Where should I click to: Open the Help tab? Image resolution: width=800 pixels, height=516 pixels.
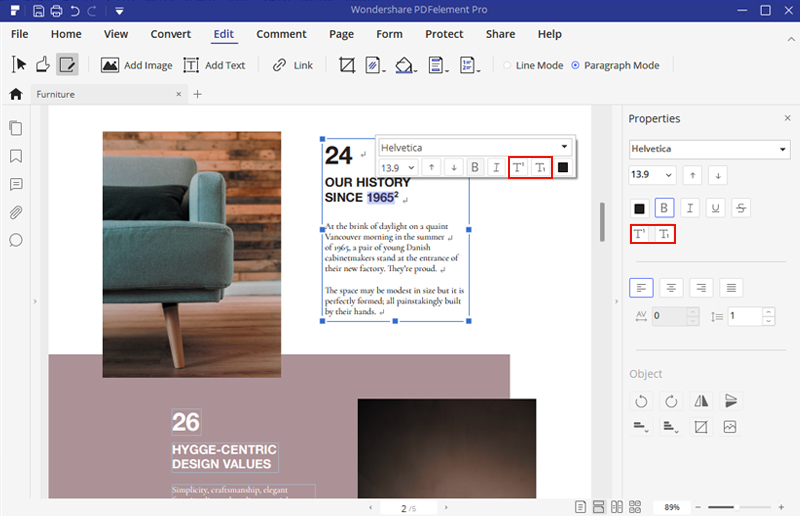click(549, 34)
